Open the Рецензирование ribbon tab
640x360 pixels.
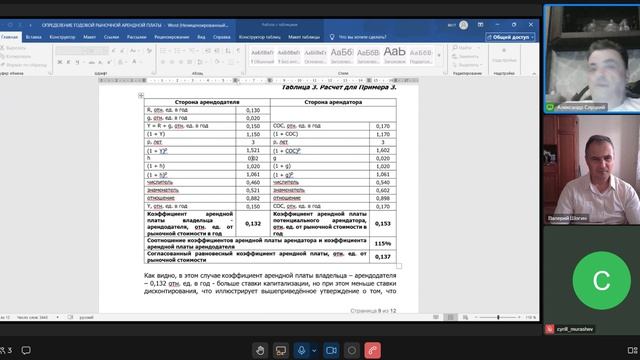coord(172,37)
